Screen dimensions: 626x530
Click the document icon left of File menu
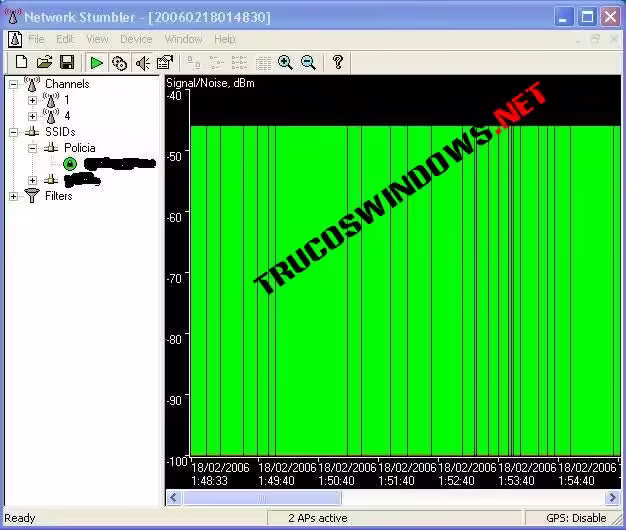click(x=15, y=39)
